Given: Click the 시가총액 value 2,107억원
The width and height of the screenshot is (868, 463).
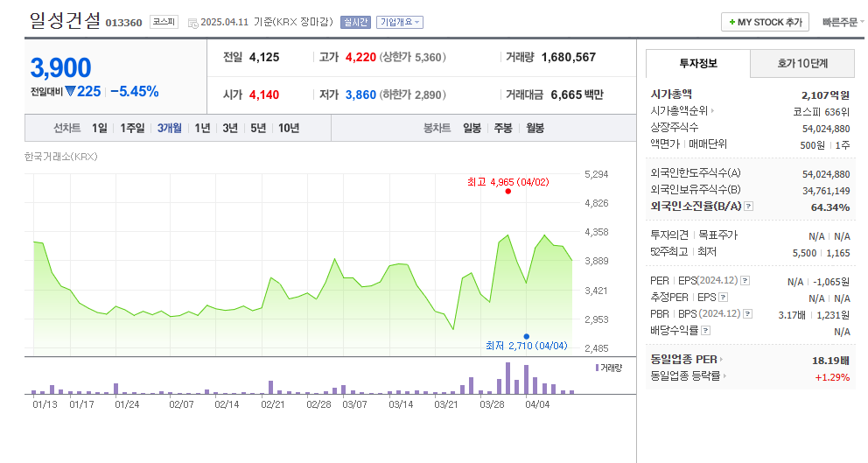Looking at the screenshot, I should coord(825,95).
